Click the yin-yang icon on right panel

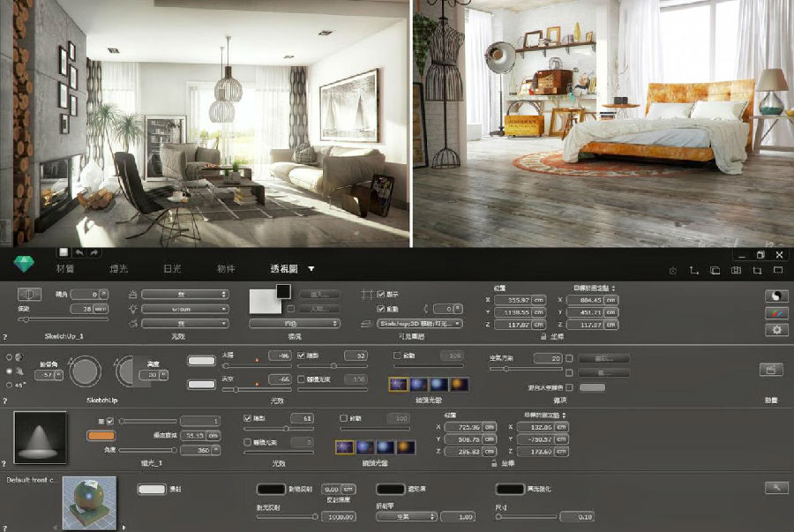[776, 296]
